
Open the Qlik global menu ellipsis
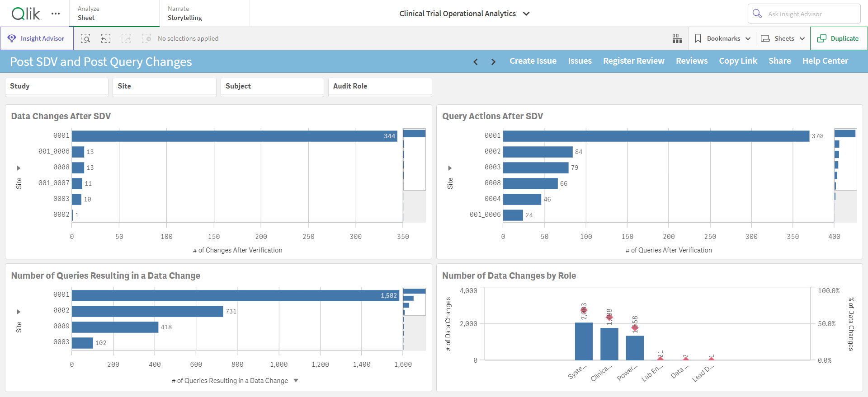tap(56, 14)
